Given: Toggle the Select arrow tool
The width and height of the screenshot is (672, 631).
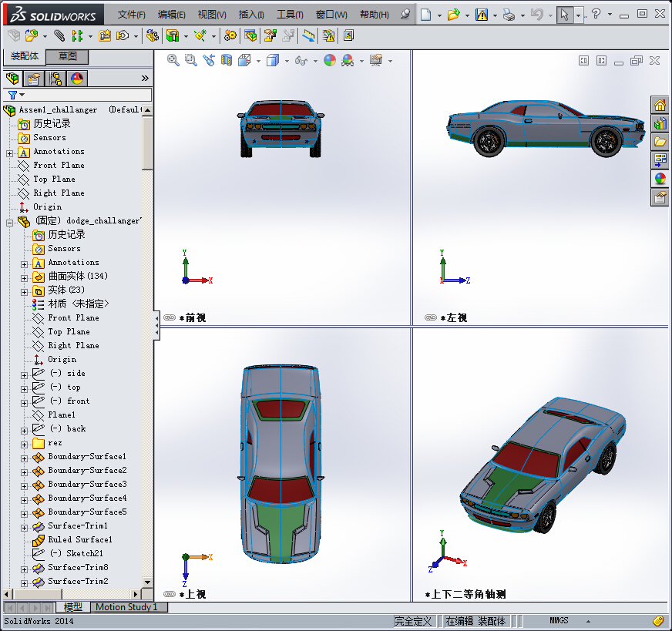Looking at the screenshot, I should 565,15.
